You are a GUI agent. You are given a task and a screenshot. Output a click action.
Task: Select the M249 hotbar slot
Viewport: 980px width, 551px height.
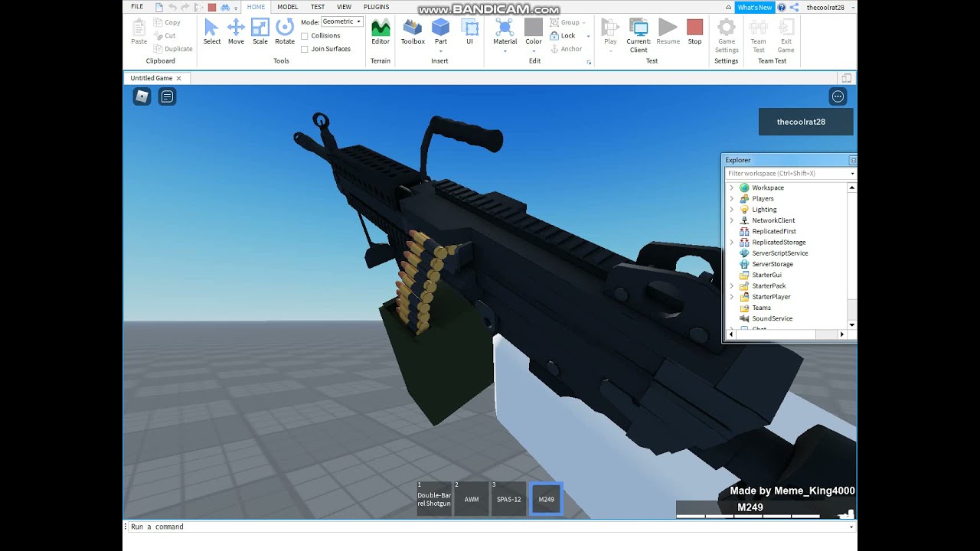[546, 499]
